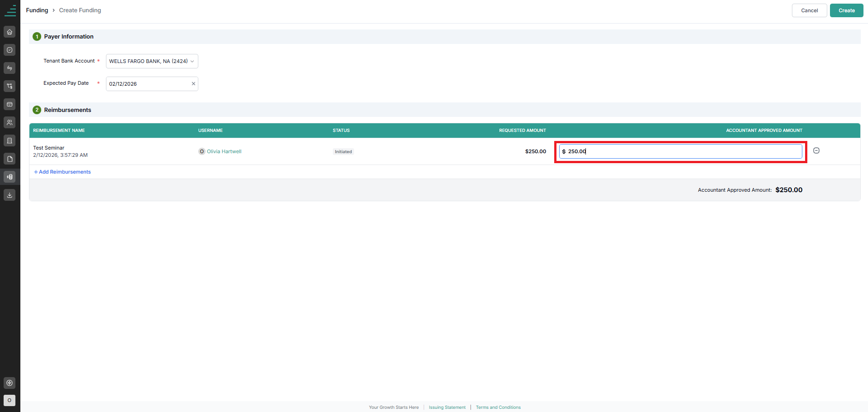Open the credit card sidebar icon
Screen dimensions: 868x412
[10, 104]
